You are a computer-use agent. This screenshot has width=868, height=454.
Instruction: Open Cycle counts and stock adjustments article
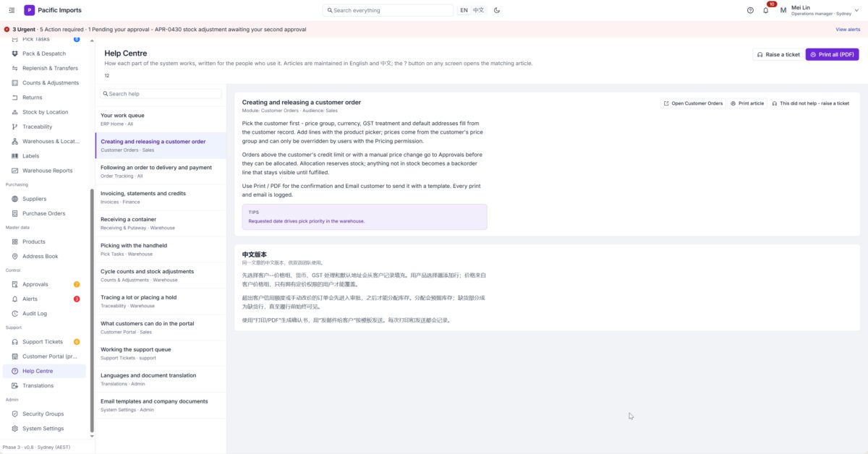click(161, 275)
